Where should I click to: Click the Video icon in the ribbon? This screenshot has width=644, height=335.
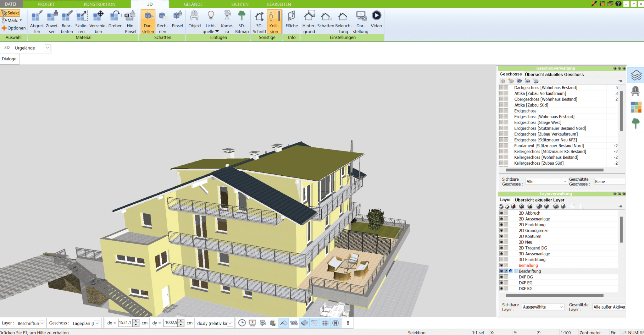(376, 21)
